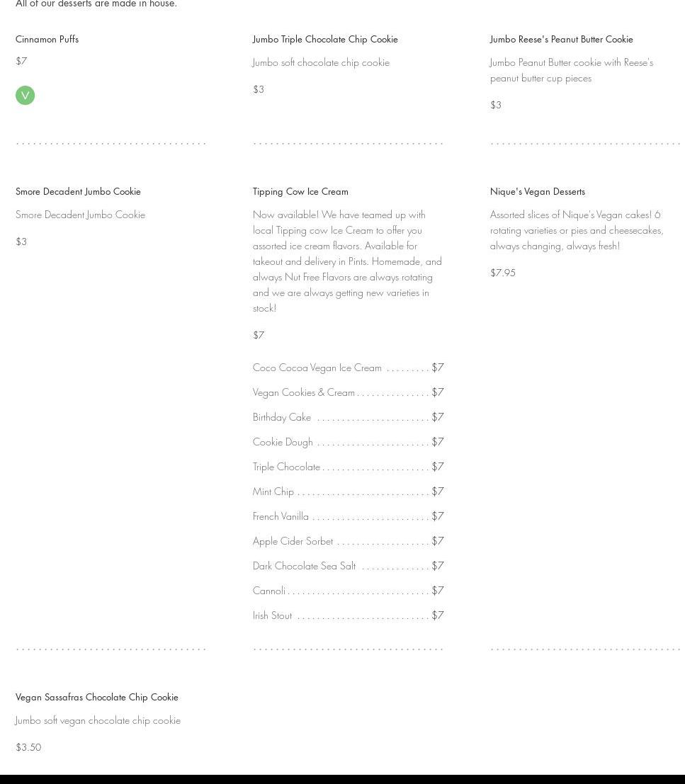Click the Cannoli flavor row
The image size is (685, 784).
(269, 591)
